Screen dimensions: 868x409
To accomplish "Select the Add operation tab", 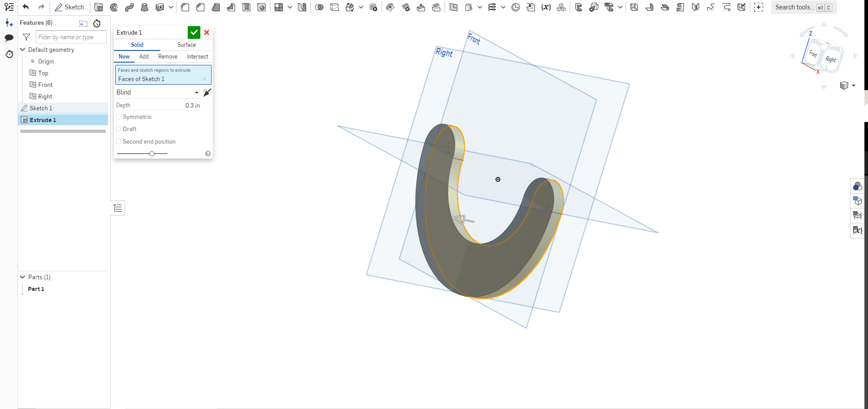I will click(144, 56).
